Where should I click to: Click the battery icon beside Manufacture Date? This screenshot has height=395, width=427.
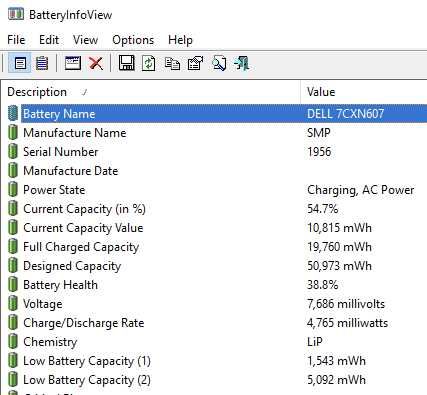(13, 171)
